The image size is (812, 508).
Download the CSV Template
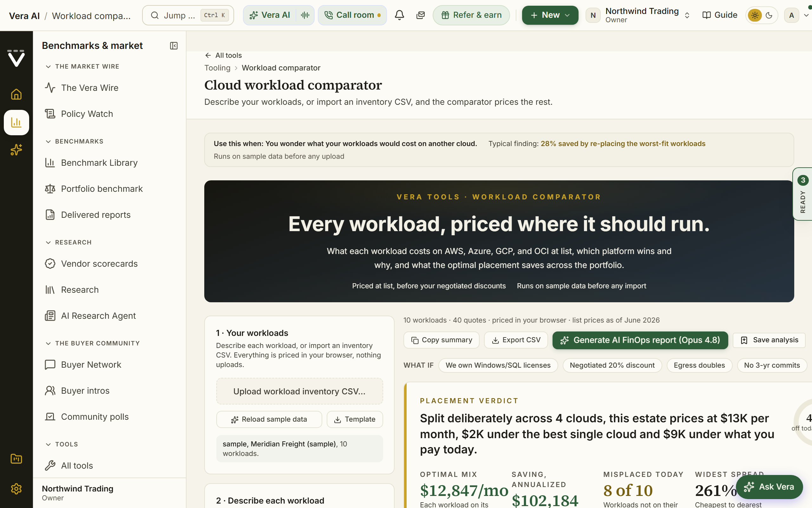coord(355,419)
